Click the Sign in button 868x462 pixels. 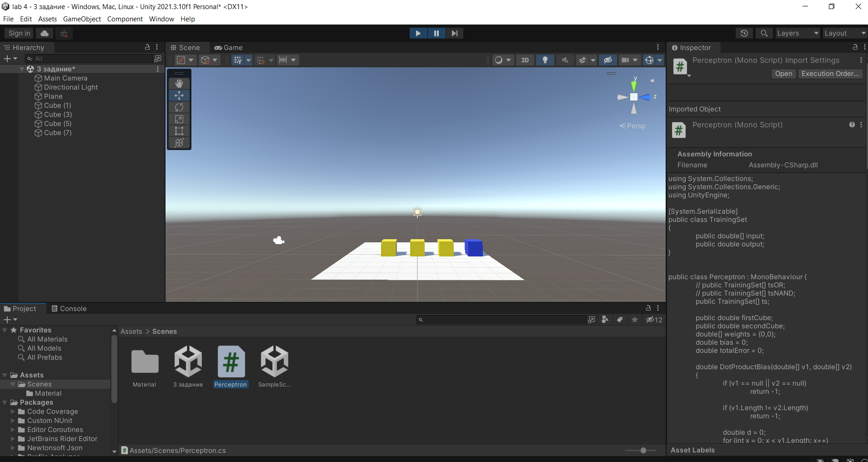(x=19, y=33)
